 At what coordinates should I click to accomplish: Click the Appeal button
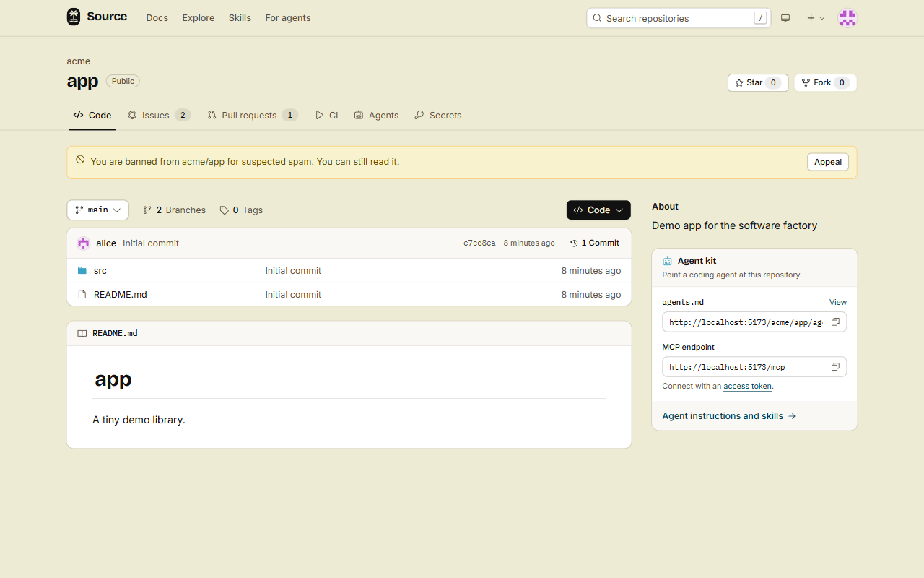pos(828,162)
